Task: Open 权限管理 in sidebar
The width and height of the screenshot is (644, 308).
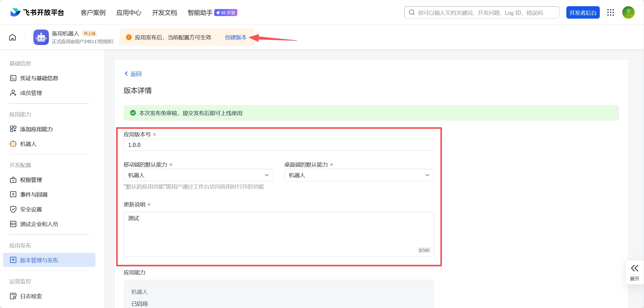Action: click(31, 180)
